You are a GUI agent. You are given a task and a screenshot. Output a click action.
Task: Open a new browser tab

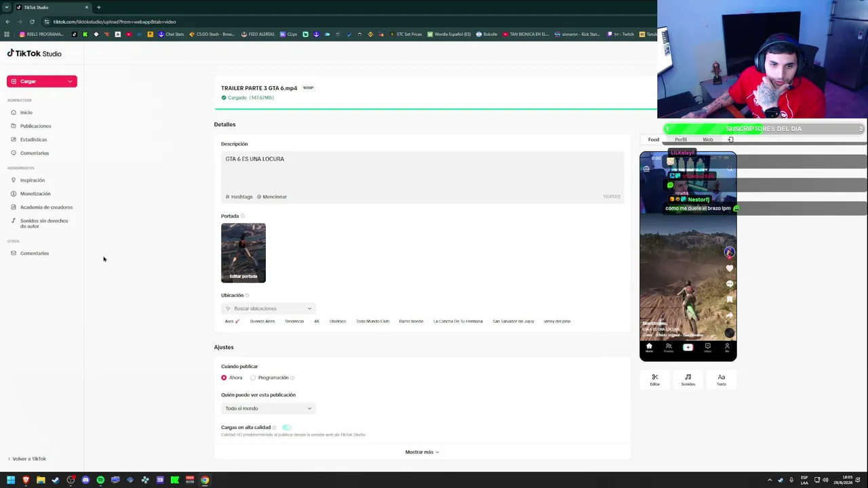[98, 7]
